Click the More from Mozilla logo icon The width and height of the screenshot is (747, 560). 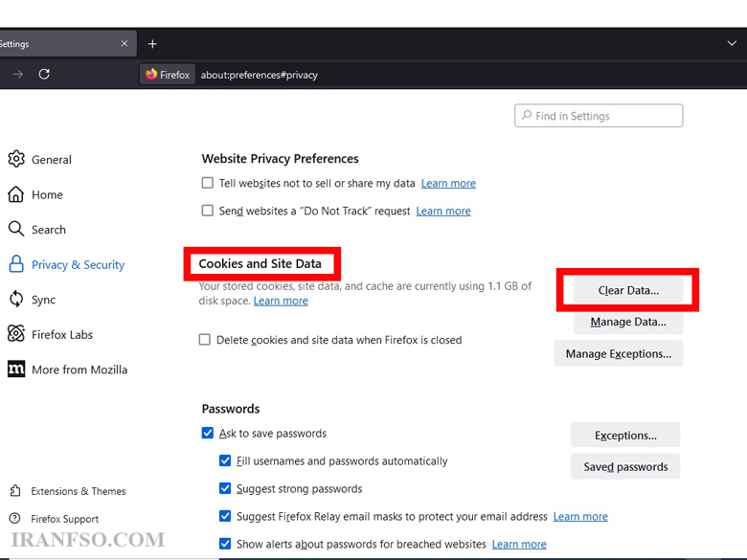click(x=16, y=370)
